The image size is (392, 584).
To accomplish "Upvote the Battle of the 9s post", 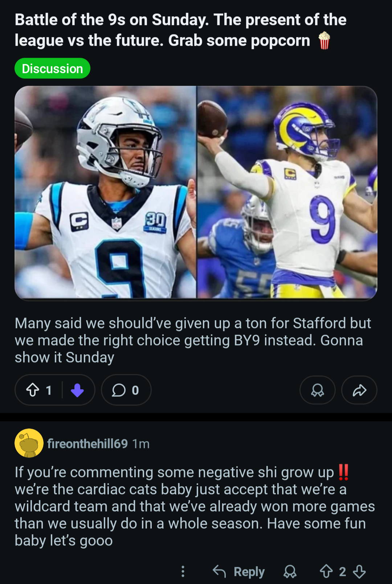I will click(33, 390).
